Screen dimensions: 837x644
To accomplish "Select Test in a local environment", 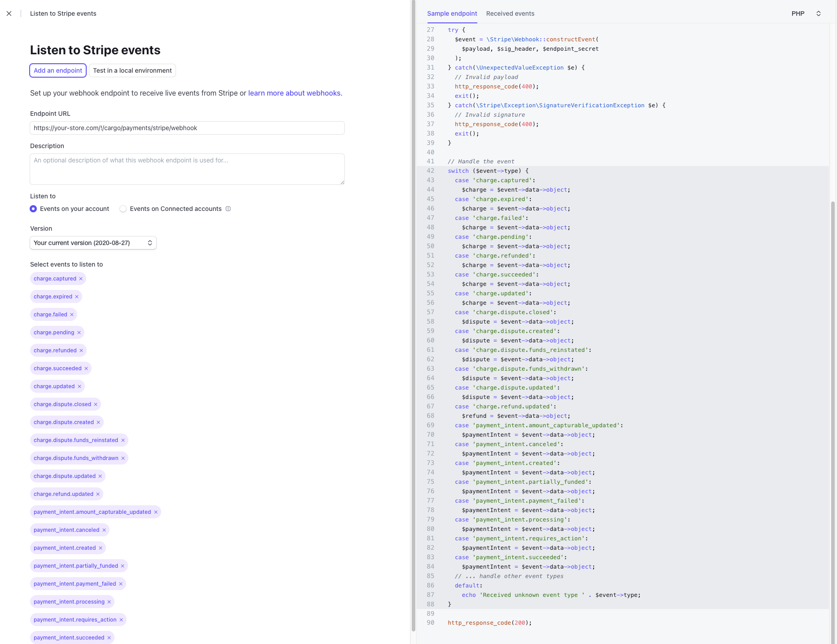I will pos(132,70).
